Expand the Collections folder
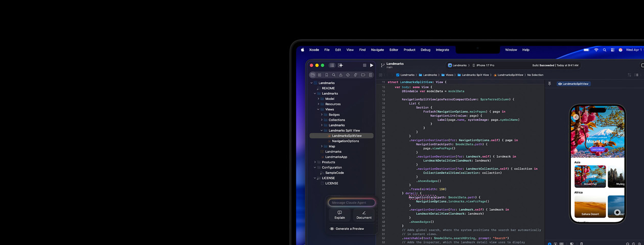This screenshot has width=644, height=245. tap(322, 120)
